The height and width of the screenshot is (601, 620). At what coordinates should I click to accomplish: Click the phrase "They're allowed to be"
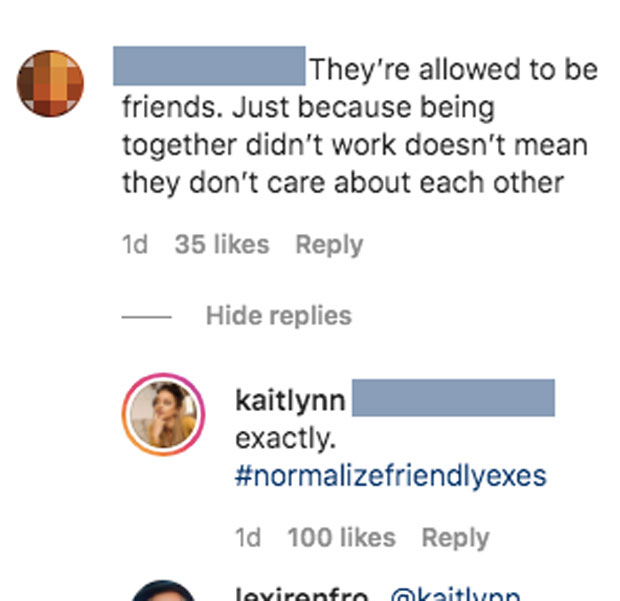(x=453, y=70)
